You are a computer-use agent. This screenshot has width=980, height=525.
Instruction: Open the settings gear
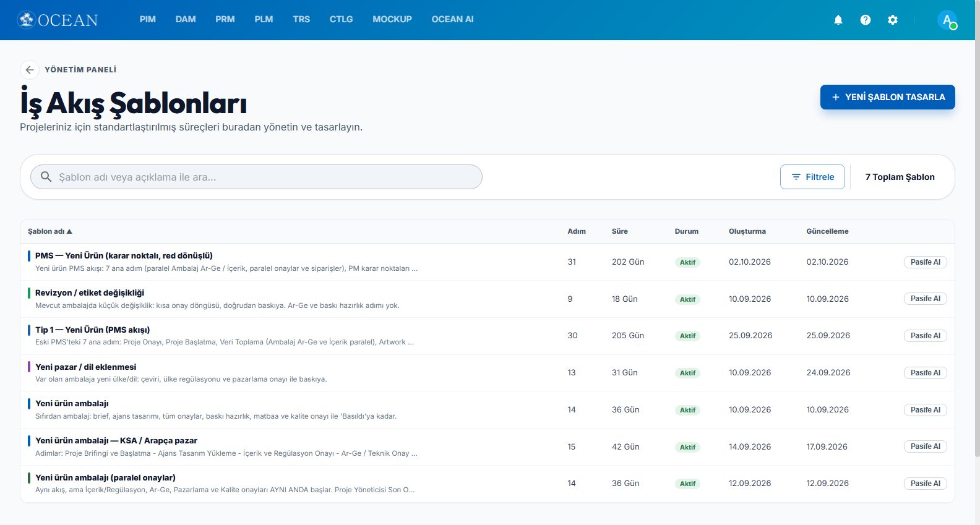click(x=893, y=20)
